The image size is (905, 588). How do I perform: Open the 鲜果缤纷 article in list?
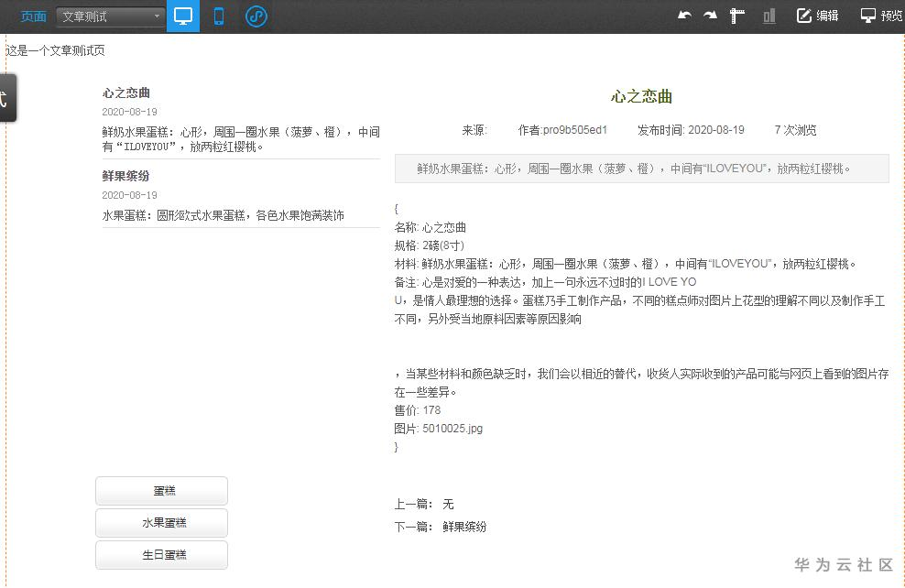coord(125,176)
